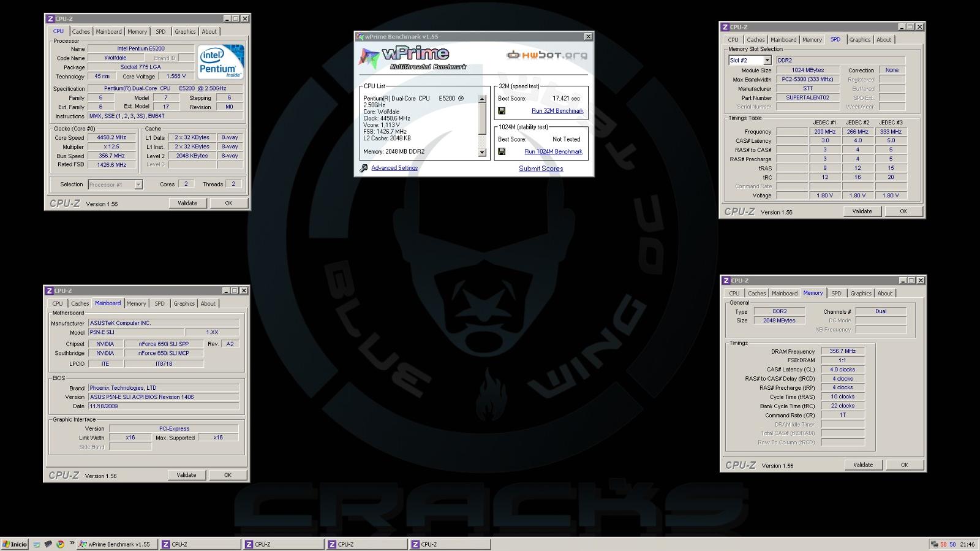Click the Multiplier value x 12.5
This screenshot has width=980, height=551.
coord(111,147)
